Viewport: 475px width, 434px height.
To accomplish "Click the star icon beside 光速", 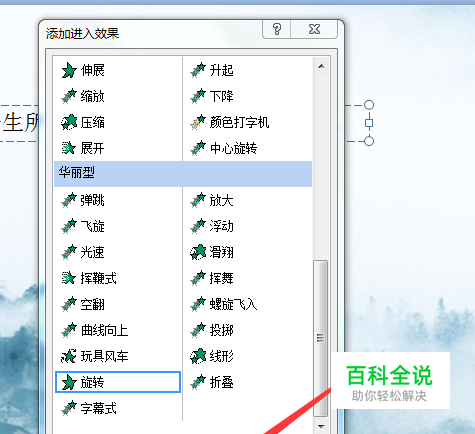I will (x=69, y=252).
